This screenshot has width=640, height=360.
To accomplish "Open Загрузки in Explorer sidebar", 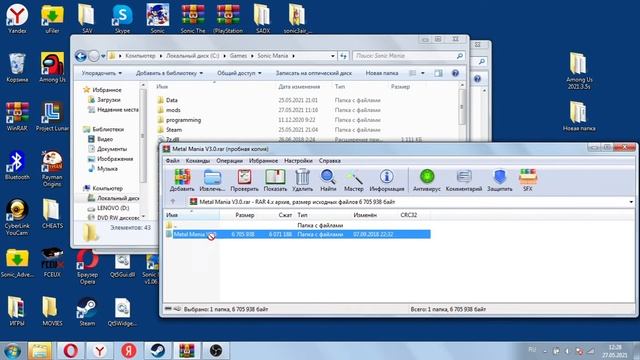I will point(109,100).
